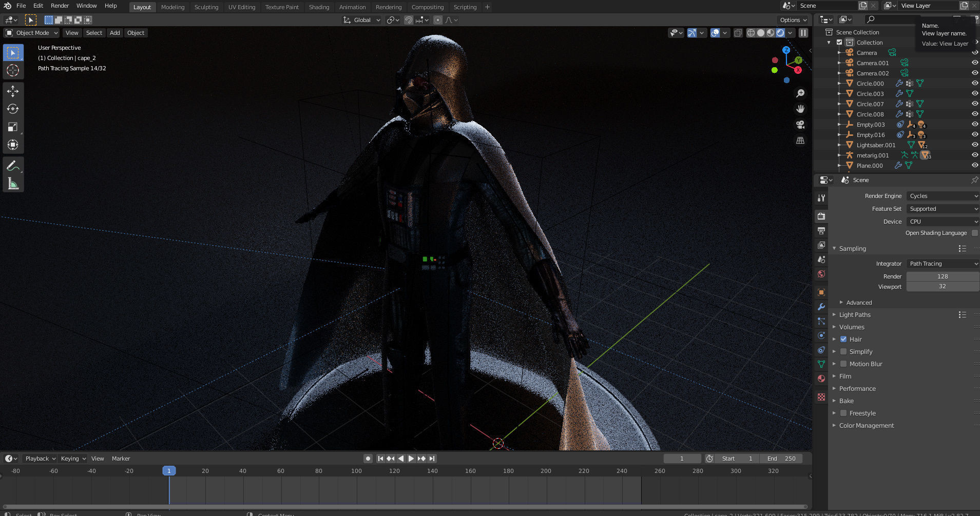Viewport: 980px width, 516px height.
Task: Open the Feature Set dropdown
Action: coord(943,209)
